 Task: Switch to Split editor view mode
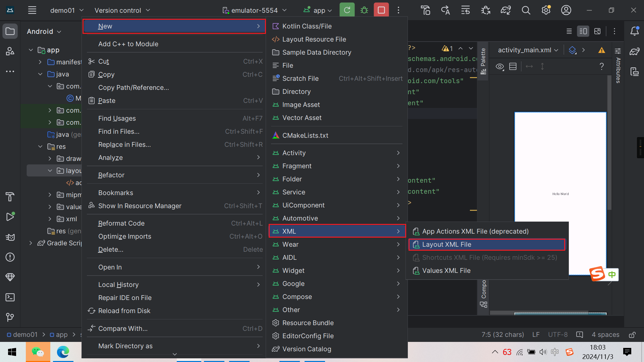point(583,31)
